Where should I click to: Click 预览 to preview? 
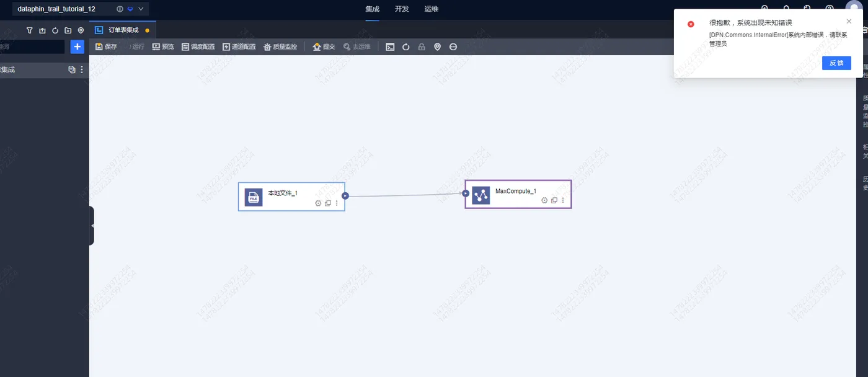coord(163,47)
